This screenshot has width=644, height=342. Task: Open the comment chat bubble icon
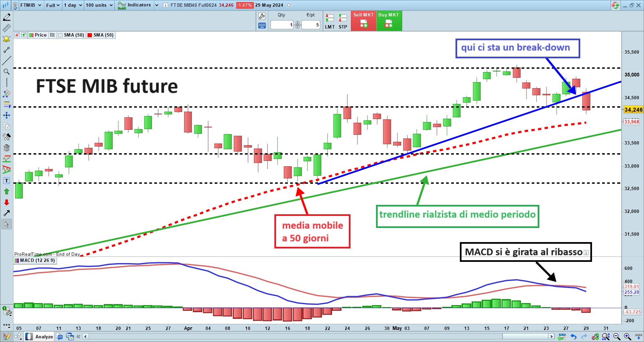[x=60, y=337]
